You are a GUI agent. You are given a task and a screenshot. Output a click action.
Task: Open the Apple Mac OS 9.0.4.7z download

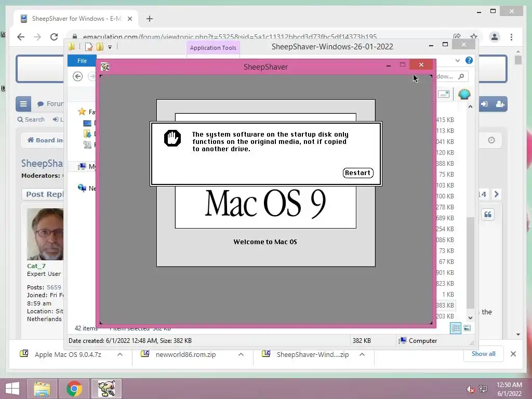pos(68,354)
